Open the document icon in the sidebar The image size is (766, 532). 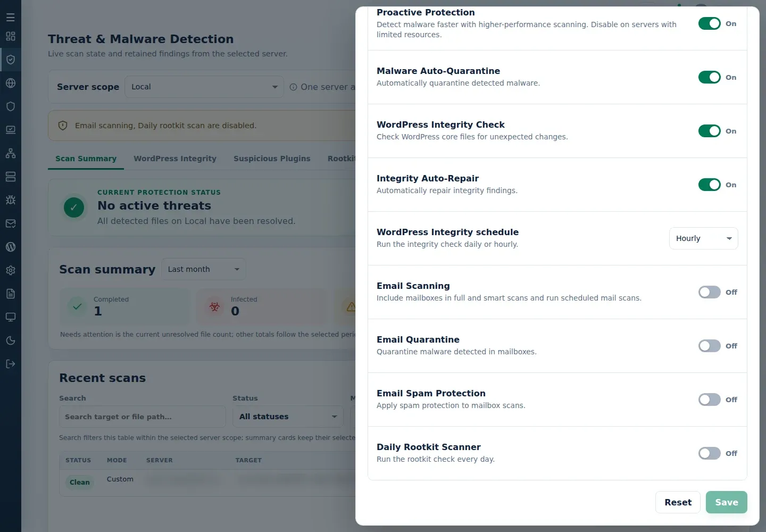[x=11, y=294]
